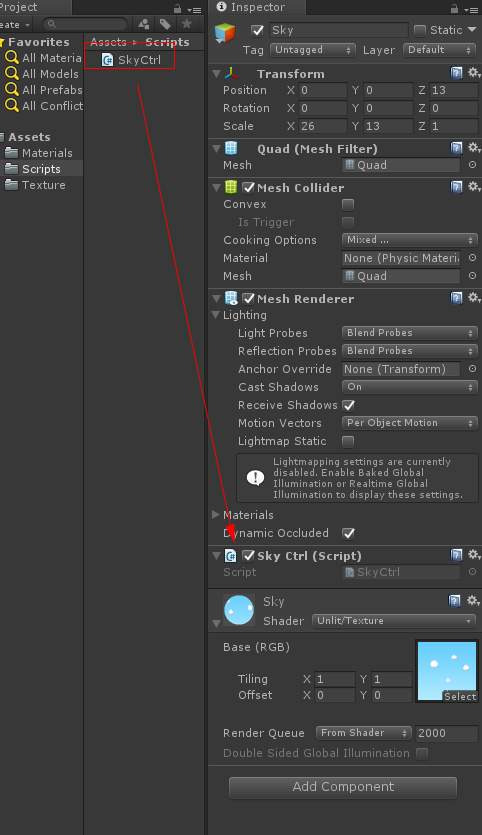The height and width of the screenshot is (835, 482).
Task: Click the sky texture preview swatch
Action: pos(447,670)
